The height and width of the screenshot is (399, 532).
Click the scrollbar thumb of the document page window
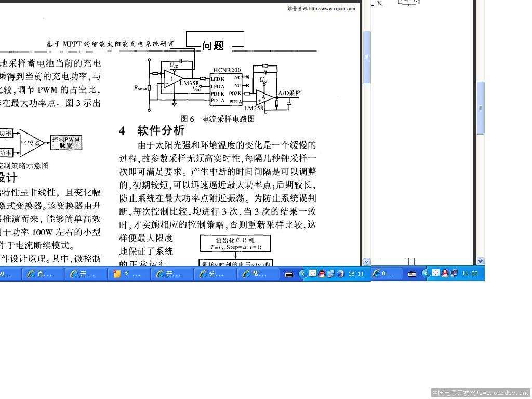366,57
